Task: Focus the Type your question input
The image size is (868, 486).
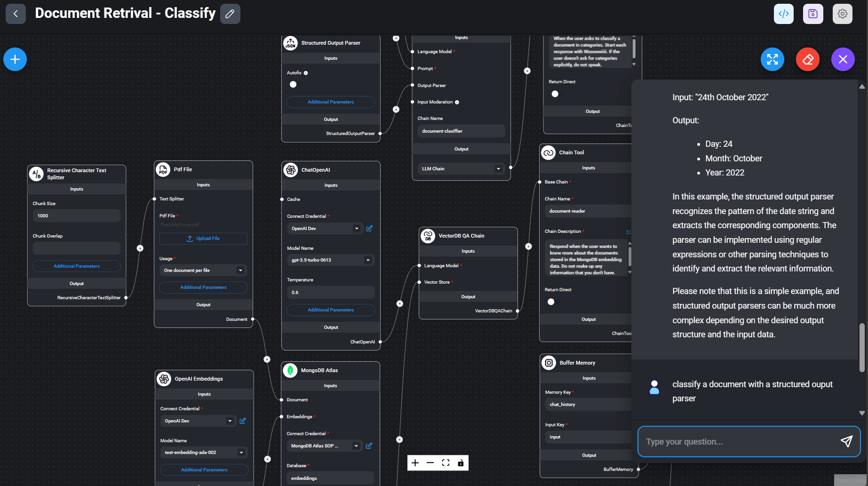Action: click(x=739, y=442)
